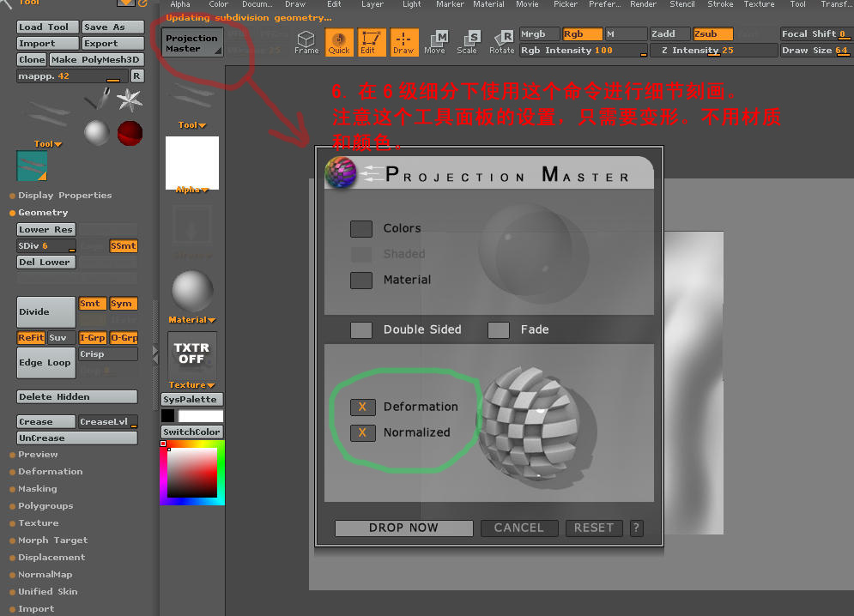The height and width of the screenshot is (616, 854).
Task: Click the Load Tool button
Action: click(48, 27)
